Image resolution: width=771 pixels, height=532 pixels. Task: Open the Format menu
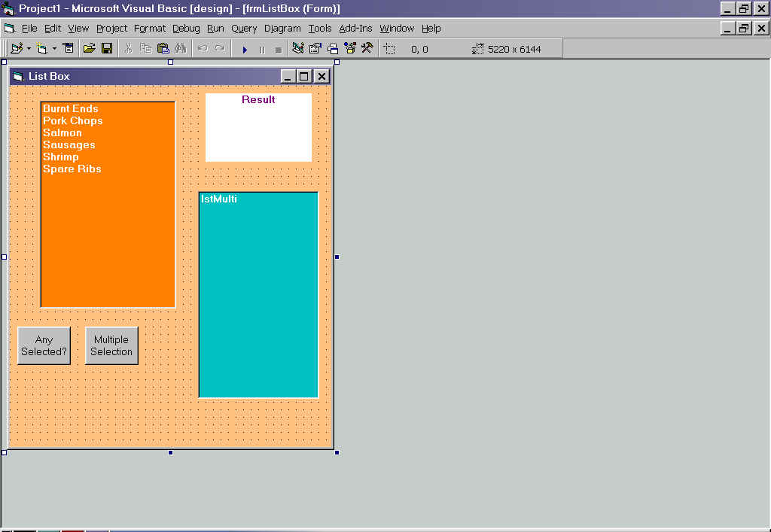(150, 29)
